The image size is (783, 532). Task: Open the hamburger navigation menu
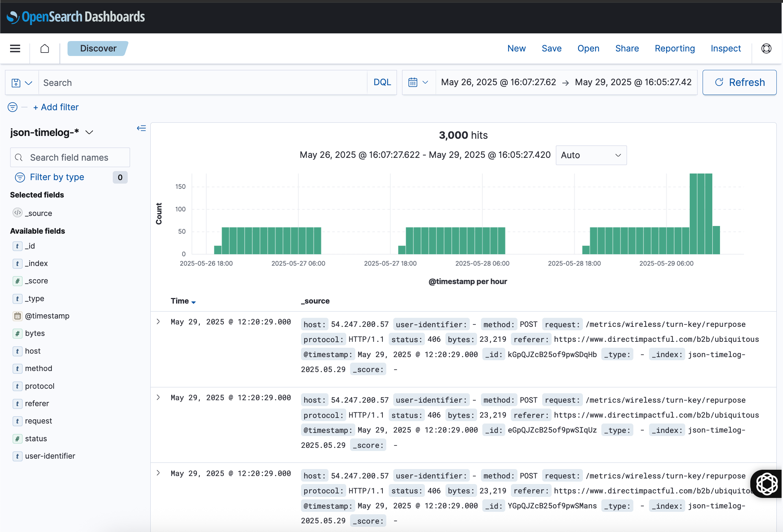click(15, 48)
